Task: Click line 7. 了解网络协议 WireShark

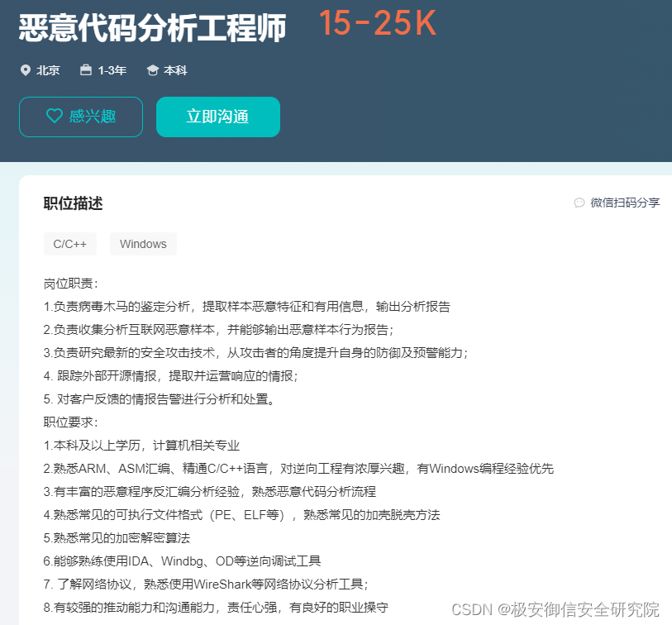Action: pyautogui.click(x=206, y=584)
